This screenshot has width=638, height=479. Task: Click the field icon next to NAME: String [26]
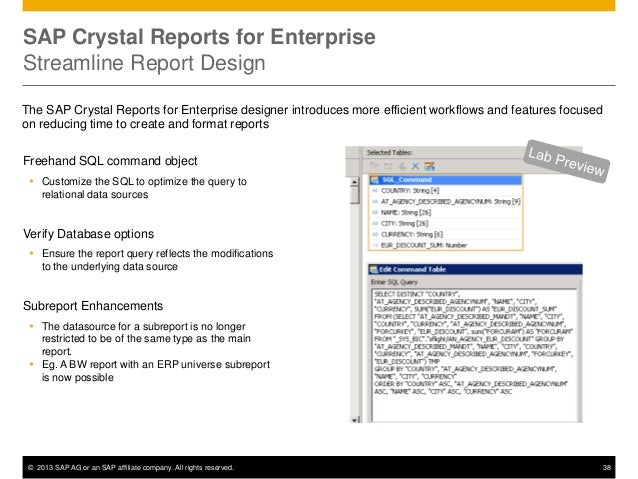pyautogui.click(x=375, y=212)
